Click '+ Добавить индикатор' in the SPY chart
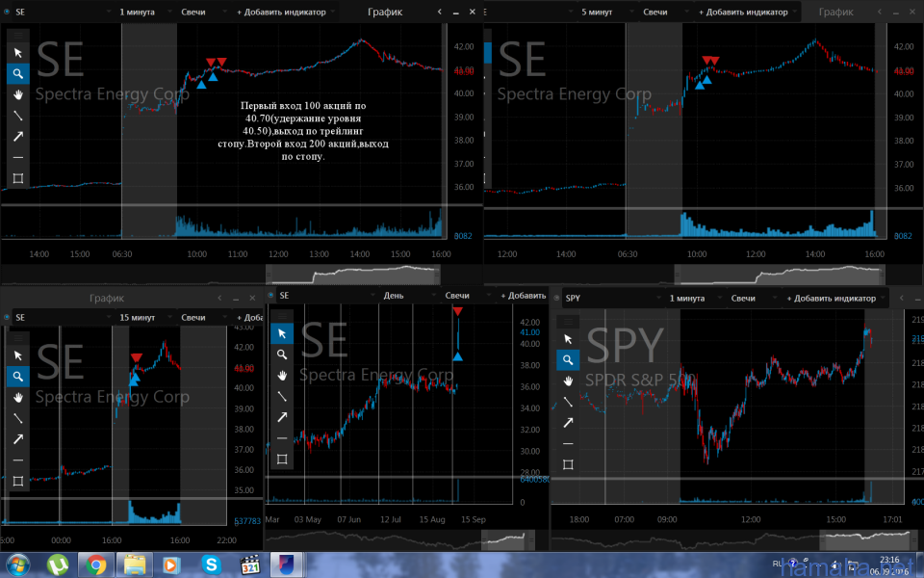Screen dimensions: 924x578 (832, 299)
